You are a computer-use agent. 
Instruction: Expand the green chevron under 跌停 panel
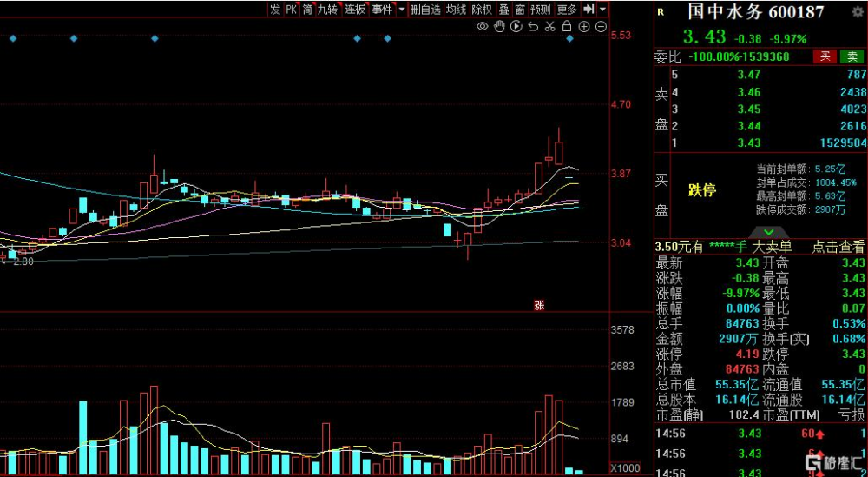[769, 232]
